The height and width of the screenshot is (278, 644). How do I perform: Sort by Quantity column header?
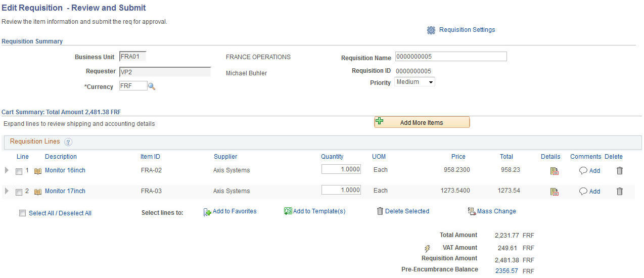click(x=332, y=157)
